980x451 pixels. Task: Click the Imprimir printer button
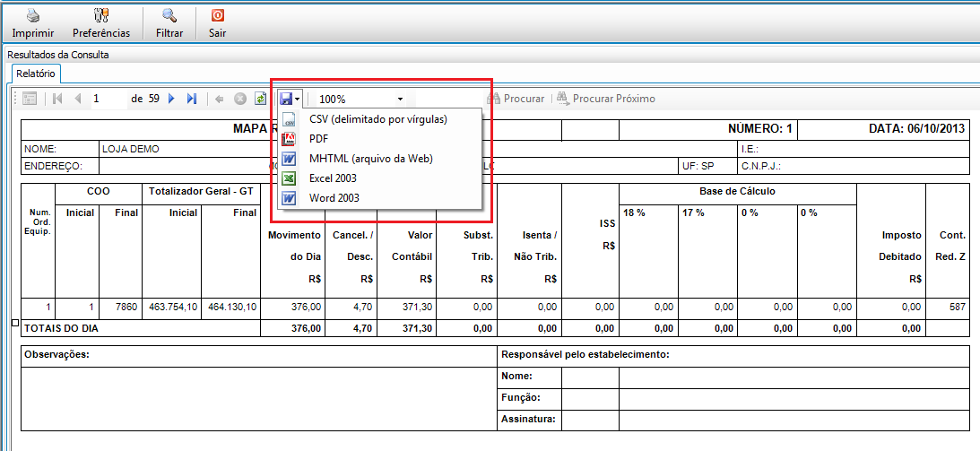(x=32, y=23)
